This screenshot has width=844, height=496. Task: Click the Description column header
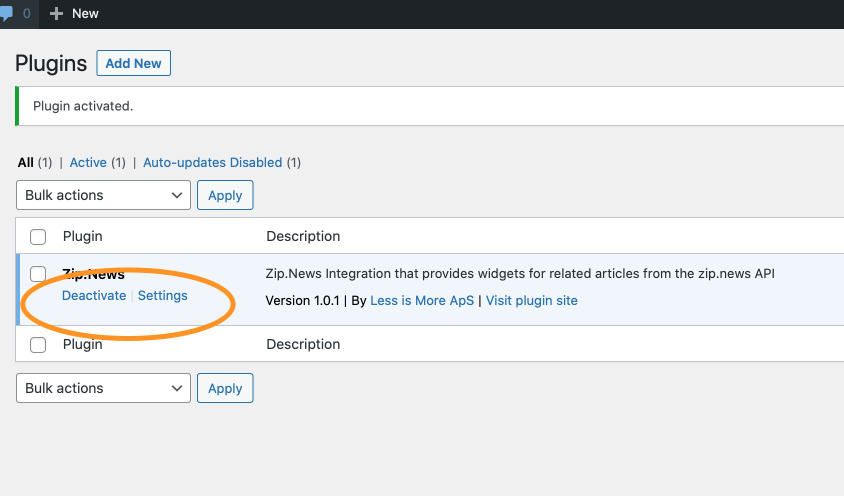point(303,237)
